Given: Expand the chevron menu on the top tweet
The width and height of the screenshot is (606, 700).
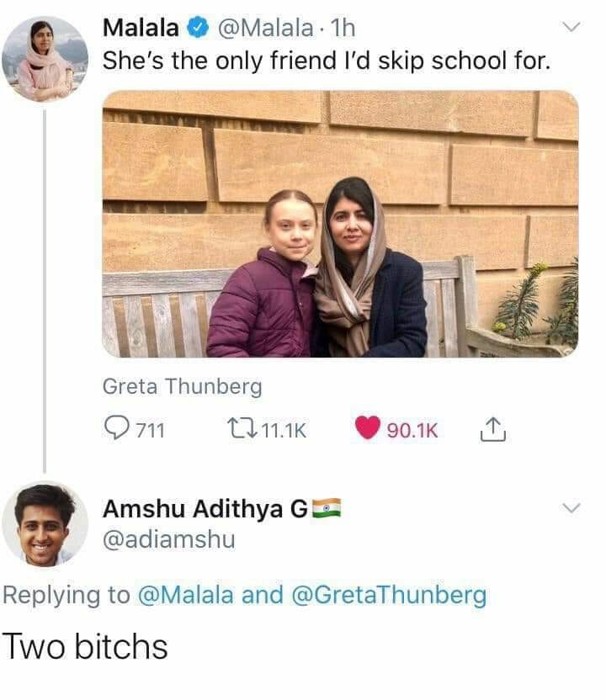Looking at the screenshot, I should click(571, 29).
